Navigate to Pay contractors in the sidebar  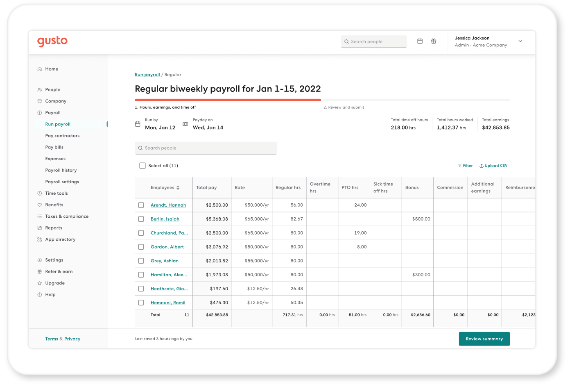coord(62,135)
